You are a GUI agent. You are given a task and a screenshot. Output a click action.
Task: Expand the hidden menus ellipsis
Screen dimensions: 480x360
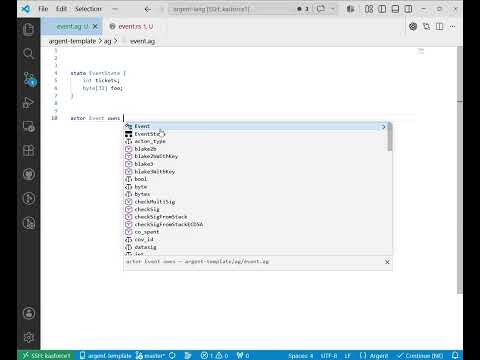115,9
